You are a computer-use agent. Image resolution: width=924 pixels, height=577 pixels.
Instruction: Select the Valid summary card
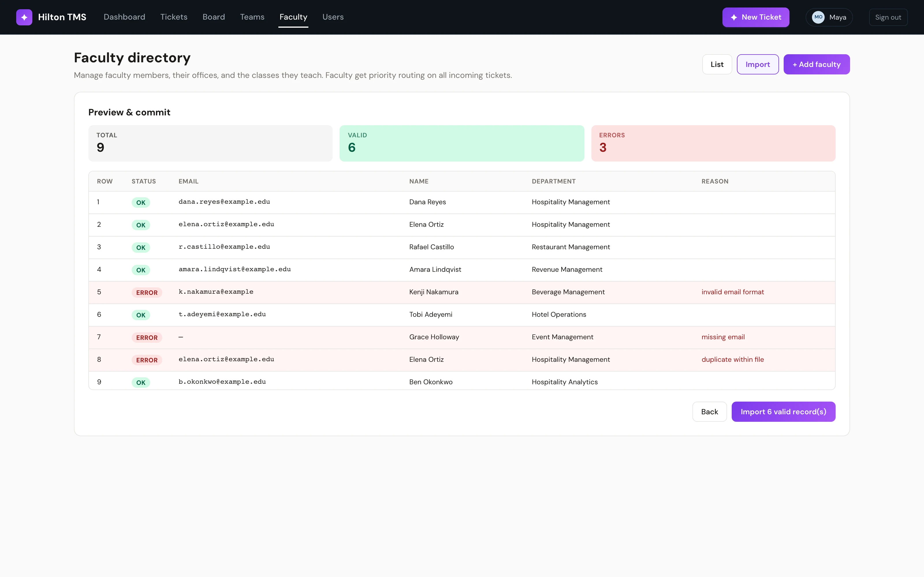pyautogui.click(x=462, y=143)
